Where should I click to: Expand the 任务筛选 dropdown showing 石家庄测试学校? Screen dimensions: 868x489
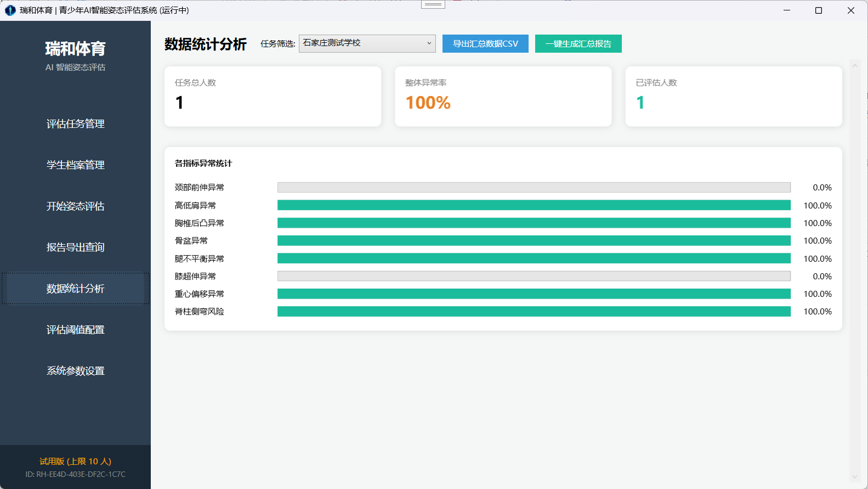tap(367, 43)
